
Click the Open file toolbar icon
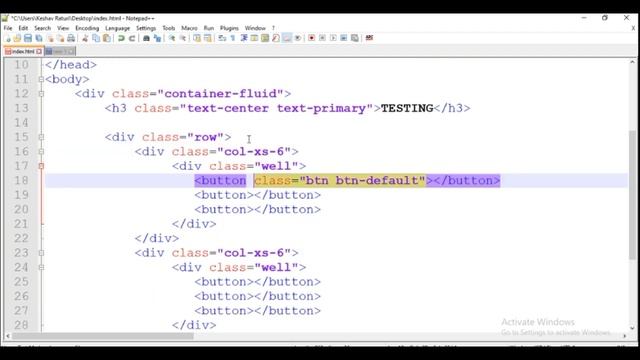click(17, 38)
